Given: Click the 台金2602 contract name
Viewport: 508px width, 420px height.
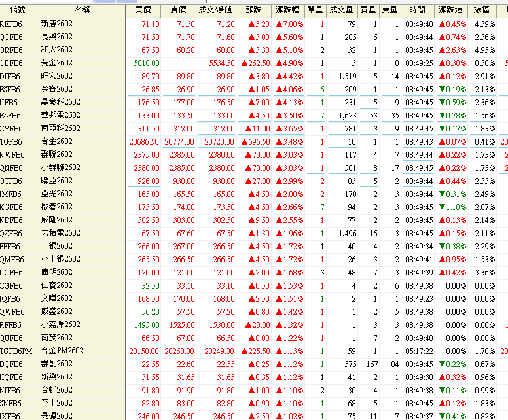Looking at the screenshot, I should pyautogui.click(x=56, y=141).
